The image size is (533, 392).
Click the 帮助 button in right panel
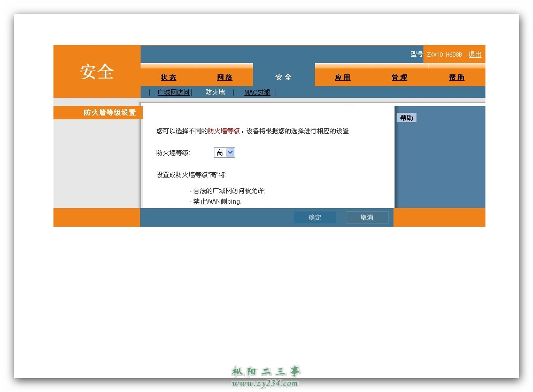click(406, 118)
